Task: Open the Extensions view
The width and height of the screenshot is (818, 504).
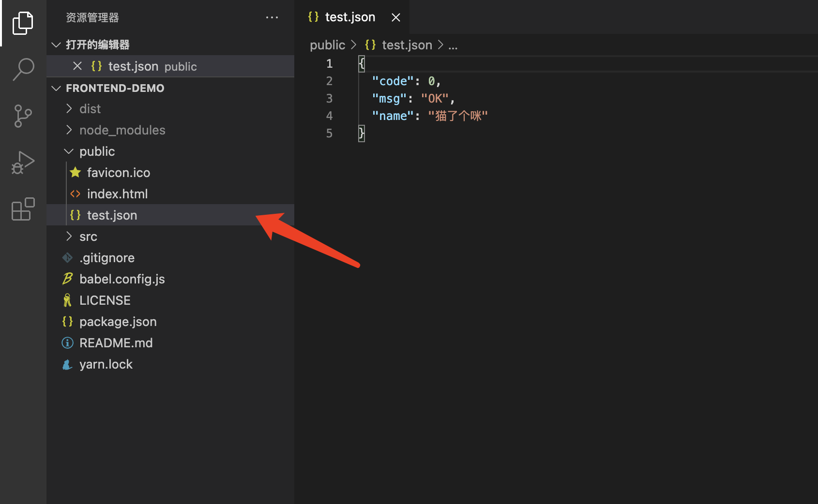Action: [x=23, y=209]
